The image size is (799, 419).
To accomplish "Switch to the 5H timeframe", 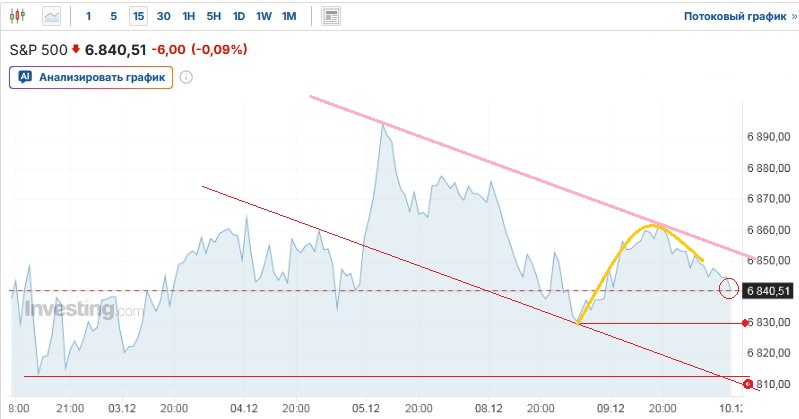I will 213,16.
